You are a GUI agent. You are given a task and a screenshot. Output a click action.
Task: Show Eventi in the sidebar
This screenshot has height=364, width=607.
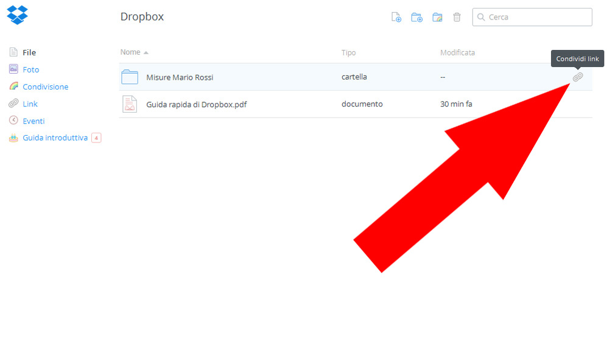tap(33, 121)
